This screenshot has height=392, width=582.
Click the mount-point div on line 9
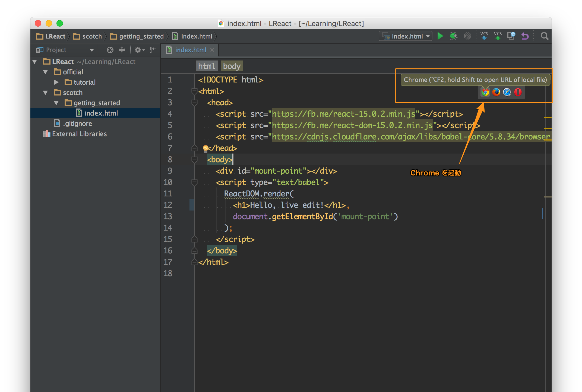(x=276, y=171)
